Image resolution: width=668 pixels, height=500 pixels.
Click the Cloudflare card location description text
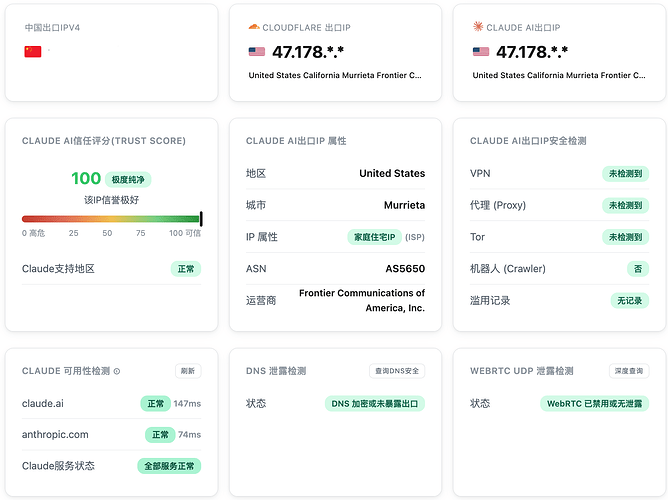click(x=335, y=75)
